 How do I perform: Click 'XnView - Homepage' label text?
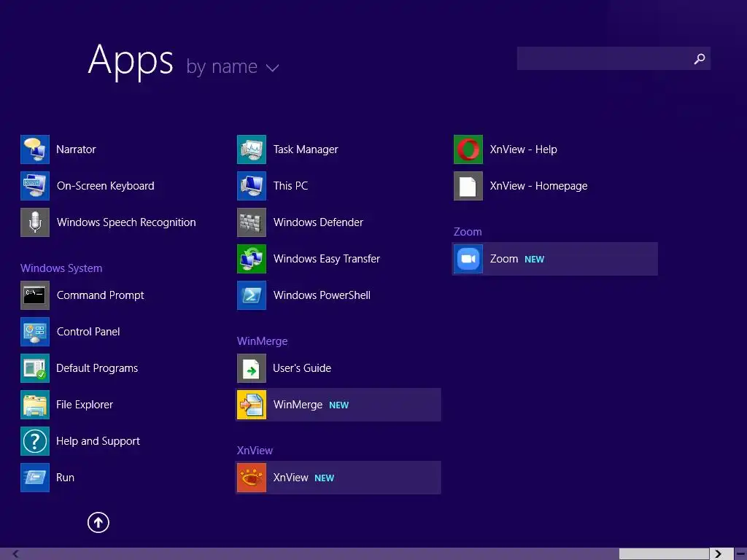point(539,186)
